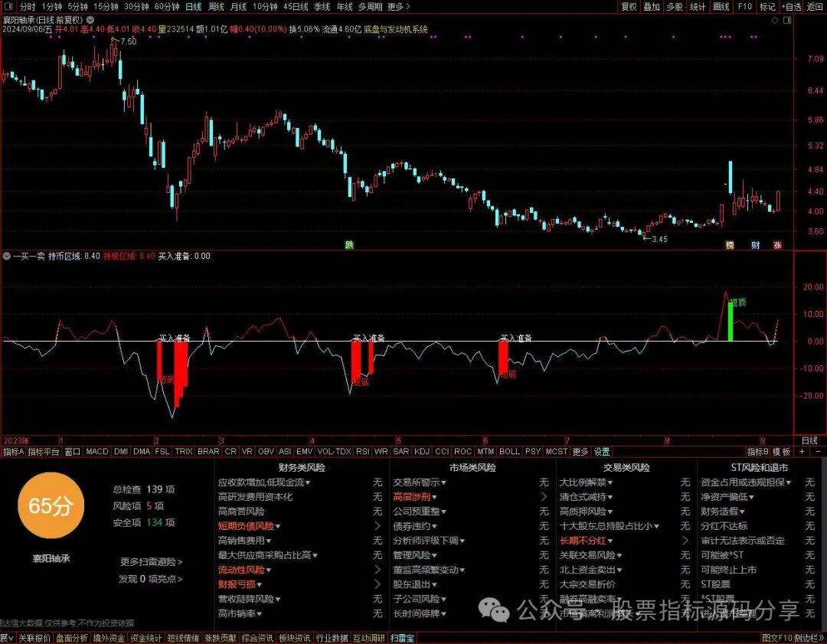Select KDJ indicator tab
The height and width of the screenshot is (644, 827).
(422, 452)
